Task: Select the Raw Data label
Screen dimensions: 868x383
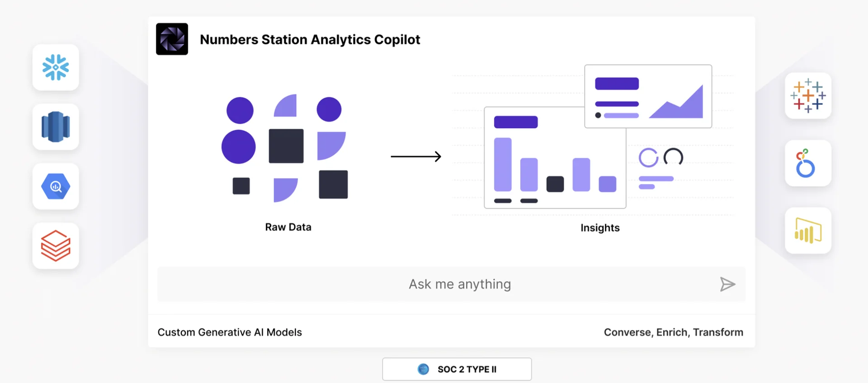Action: pyautogui.click(x=288, y=227)
